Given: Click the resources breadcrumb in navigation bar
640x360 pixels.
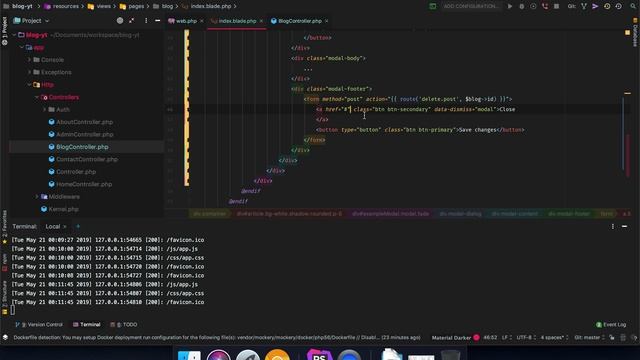Looking at the screenshot, I should 61,6.
